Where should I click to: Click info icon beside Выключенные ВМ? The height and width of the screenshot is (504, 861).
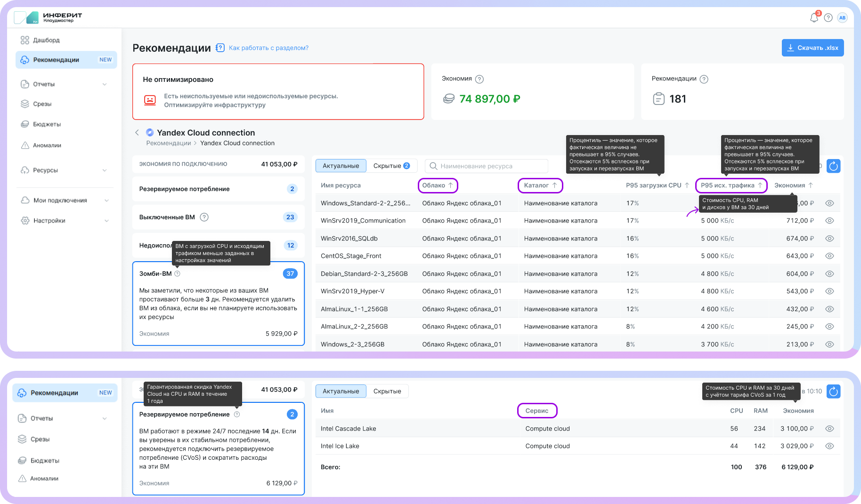(204, 217)
